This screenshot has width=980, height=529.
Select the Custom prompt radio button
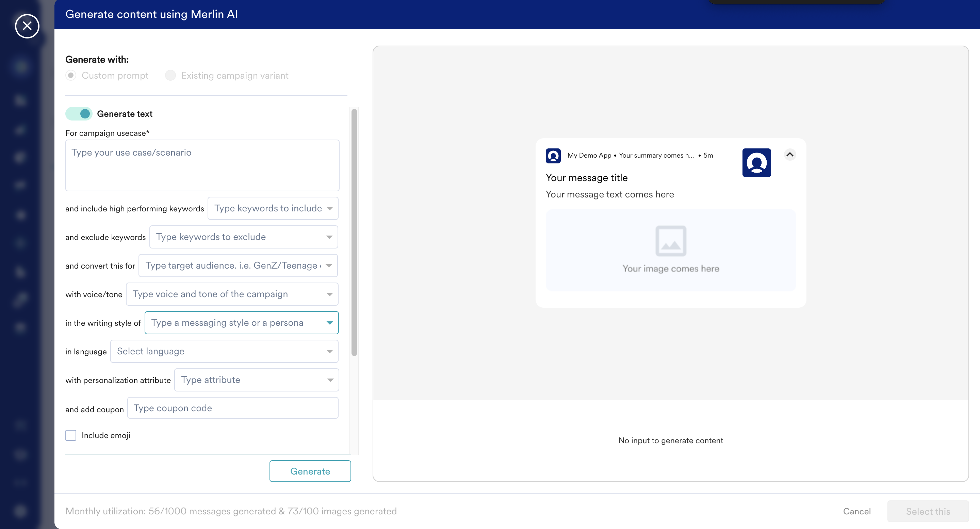point(71,75)
